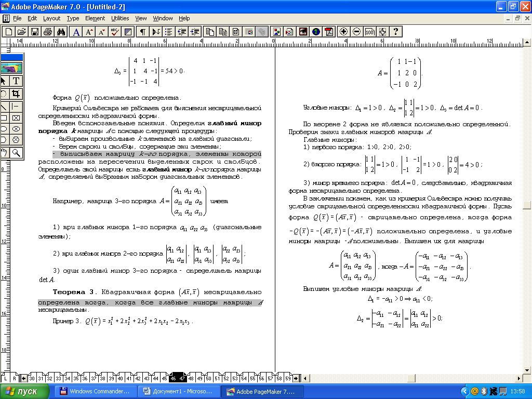The image size is (532, 399).
Task: Open the Frame Options toolbar icon
Action: [x=236, y=32]
